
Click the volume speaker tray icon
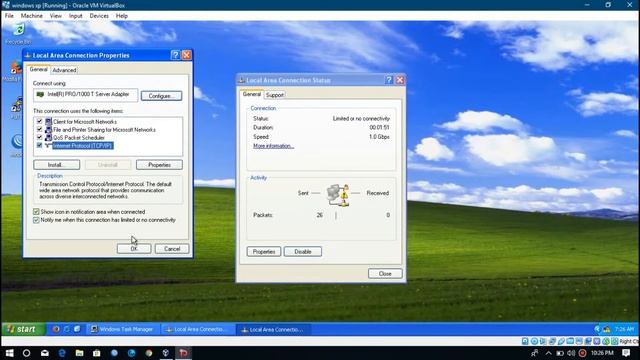pos(571,353)
